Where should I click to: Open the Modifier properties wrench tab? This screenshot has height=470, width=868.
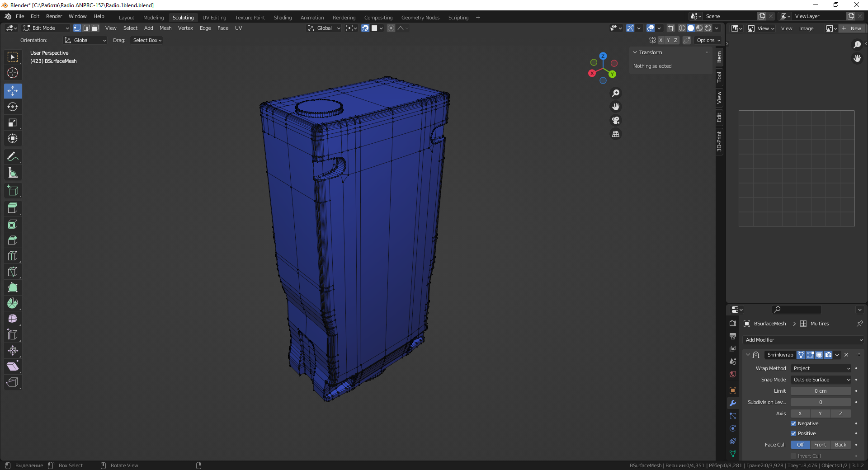733,403
